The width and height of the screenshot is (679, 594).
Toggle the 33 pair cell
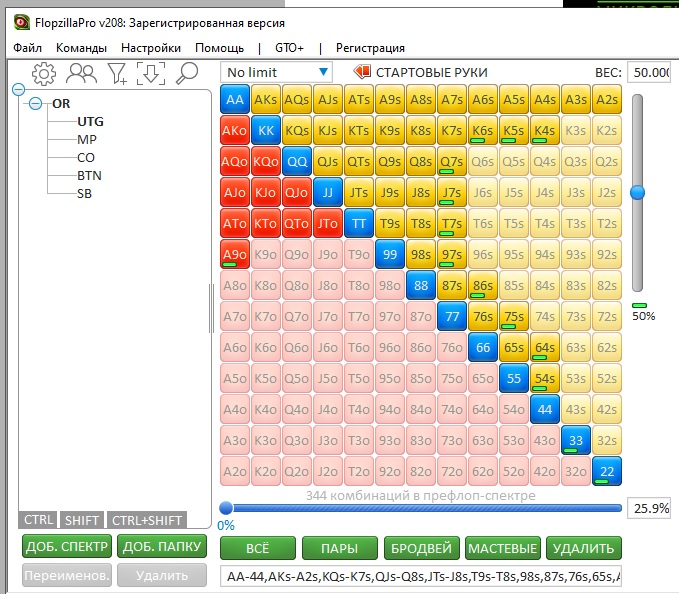coord(576,440)
